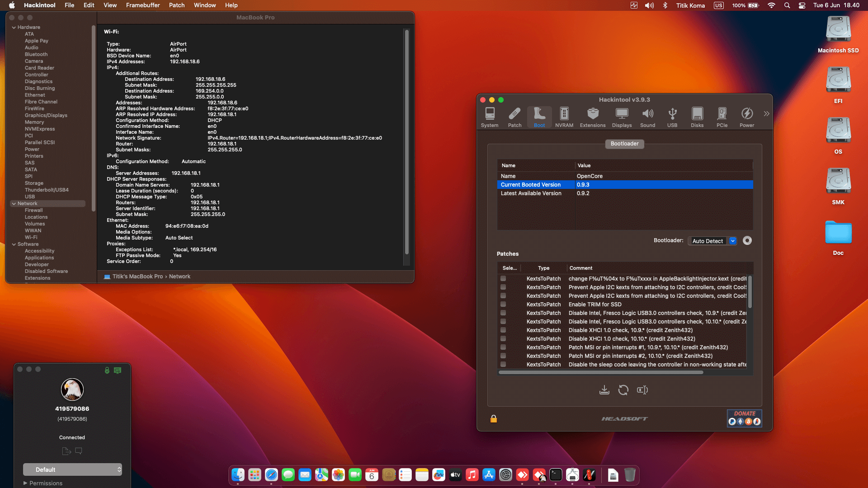Click the Bootloader tab label
This screenshot has width=868, height=488.
point(625,144)
